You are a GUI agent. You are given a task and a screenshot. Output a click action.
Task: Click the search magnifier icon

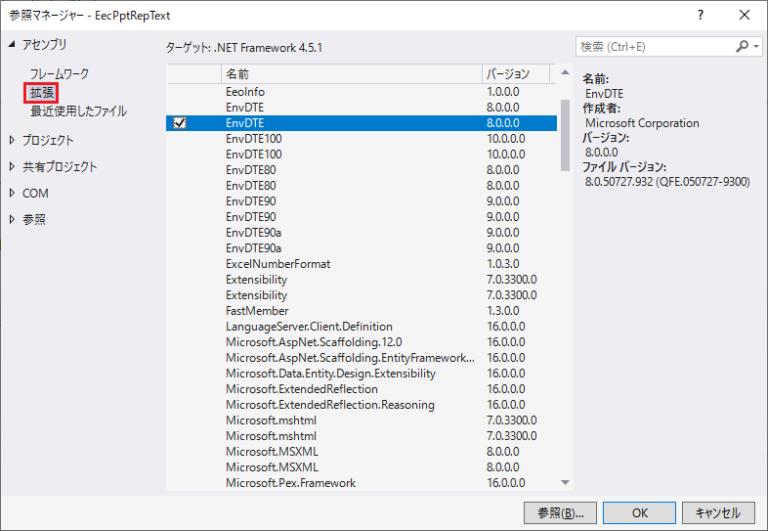pyautogui.click(x=742, y=47)
